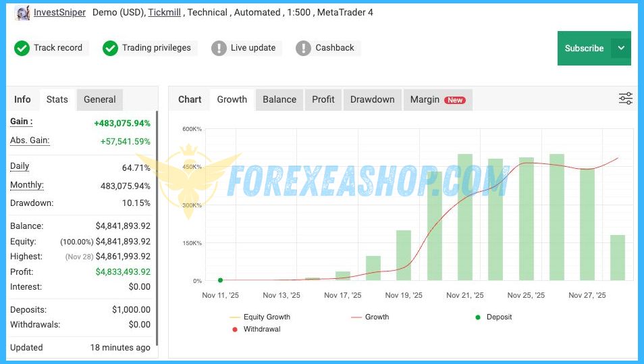This screenshot has width=644, height=364.
Task: Click the green Track record checkmark icon
Action: click(22, 48)
